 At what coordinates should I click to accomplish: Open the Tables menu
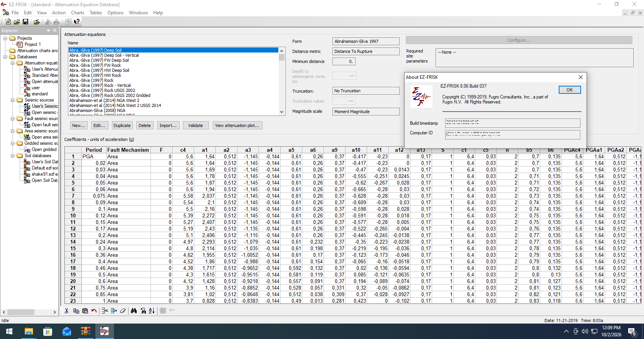coord(96,13)
